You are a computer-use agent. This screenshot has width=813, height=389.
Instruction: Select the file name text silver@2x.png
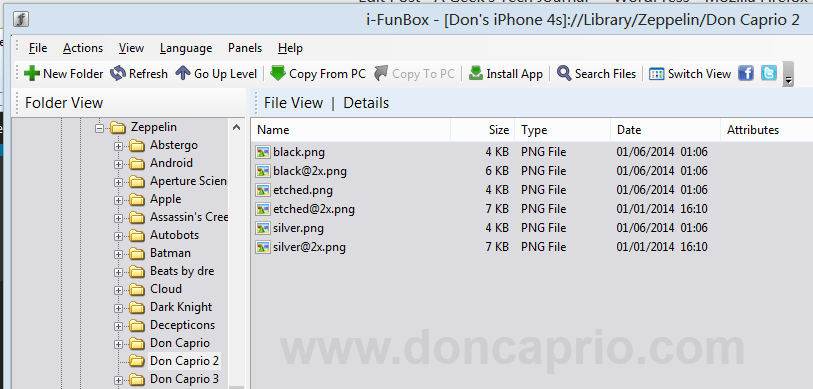[x=310, y=247]
